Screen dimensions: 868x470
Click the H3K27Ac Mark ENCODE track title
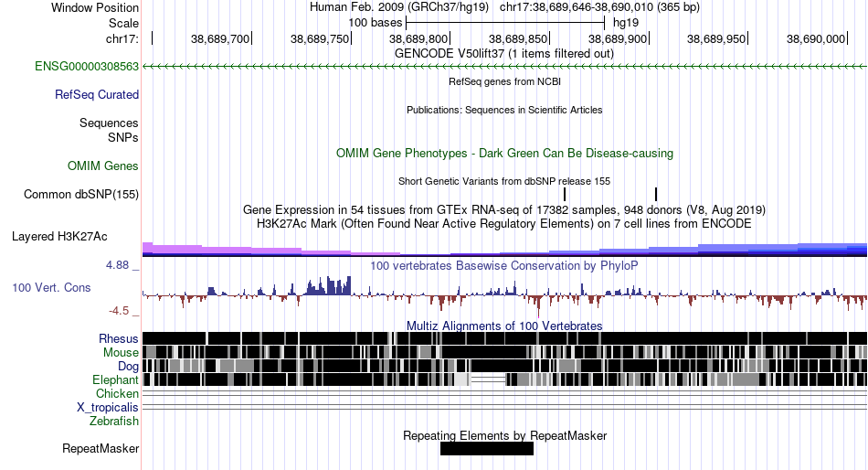[504, 224]
